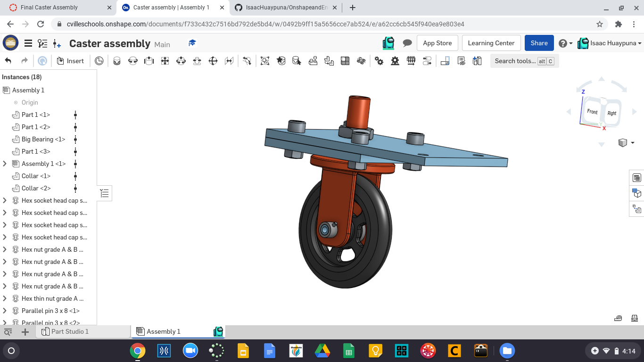
Task: Select the Group tool
Action: pyautogui.click(x=265, y=61)
